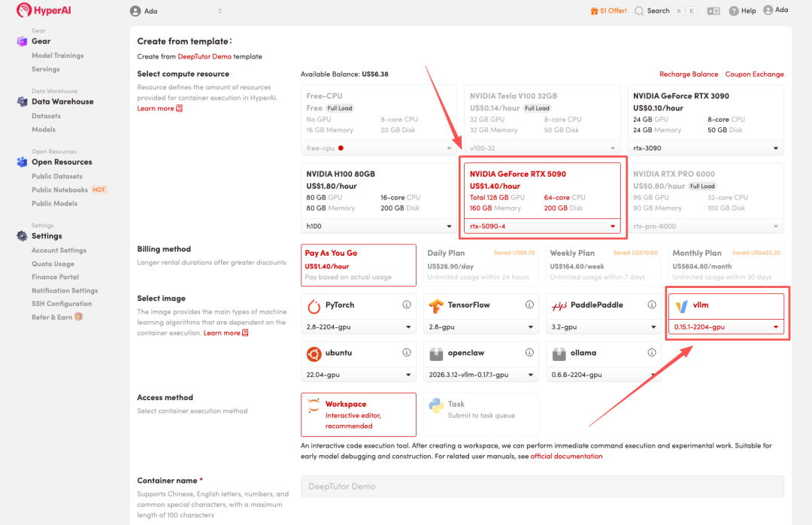Open the official documentation link

pos(566,456)
